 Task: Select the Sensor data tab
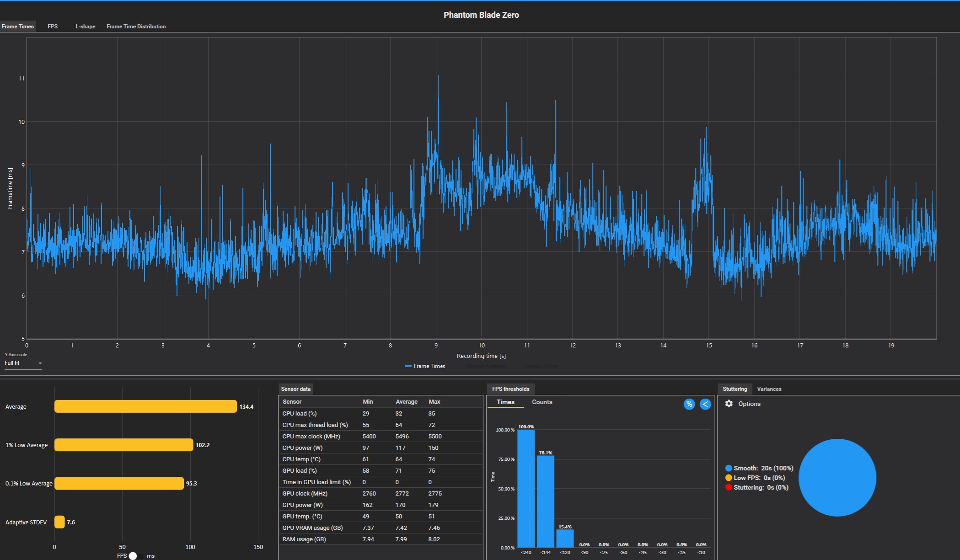pos(295,389)
